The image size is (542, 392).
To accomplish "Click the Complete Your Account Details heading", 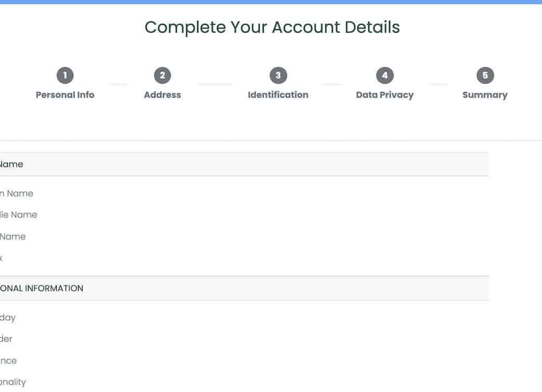I will [x=272, y=28].
